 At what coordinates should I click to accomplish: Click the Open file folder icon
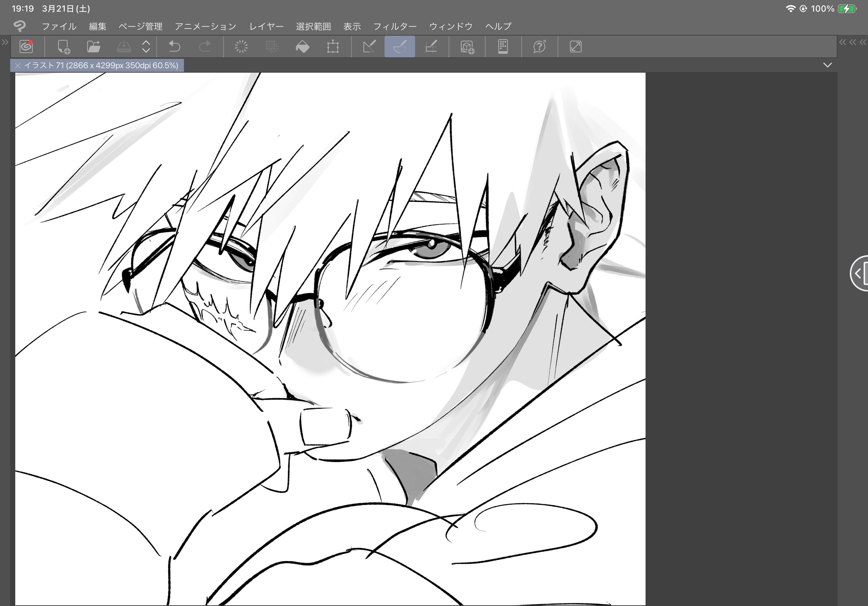93,47
